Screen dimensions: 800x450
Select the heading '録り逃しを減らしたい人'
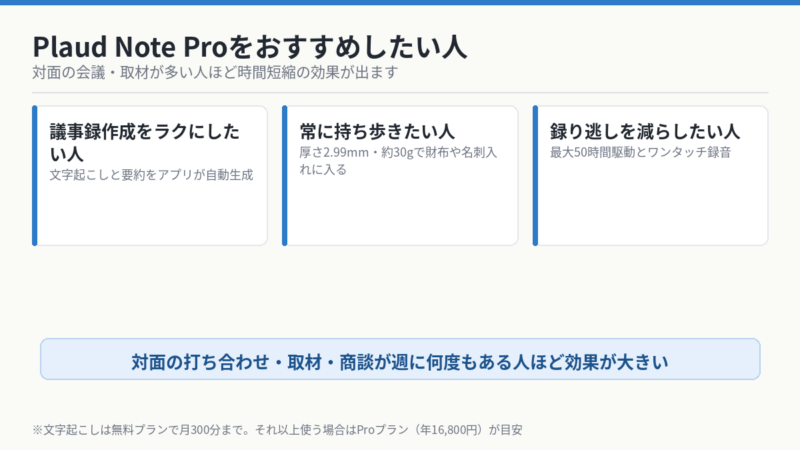coord(645,132)
